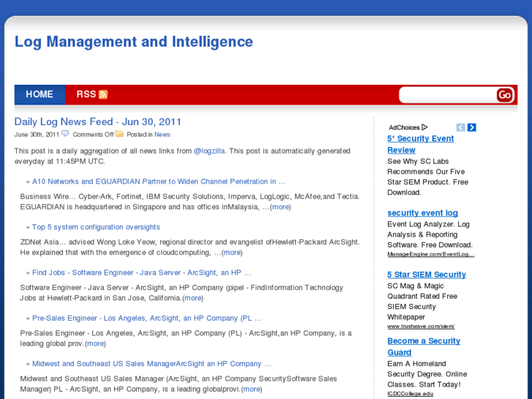Click the AdChoices label
The height and width of the screenshot is (399, 532).
tap(404, 127)
